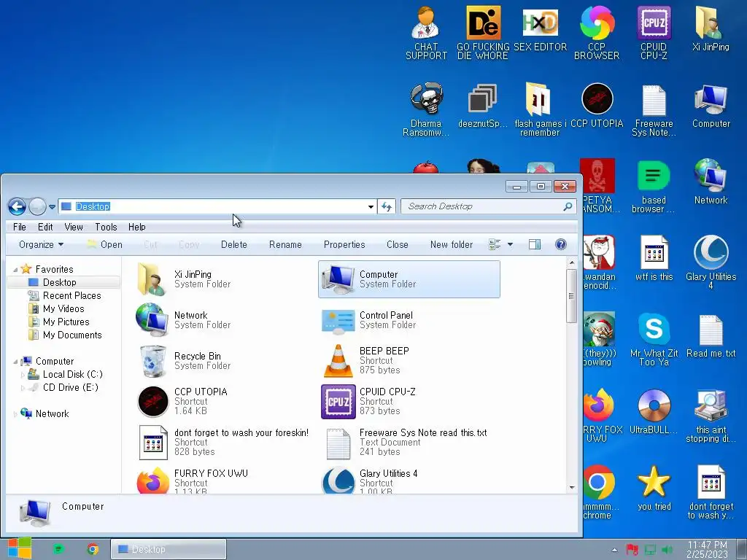747x560 pixels.
Task: Click CCP BROWSER desktop icon
Action: coord(597,34)
